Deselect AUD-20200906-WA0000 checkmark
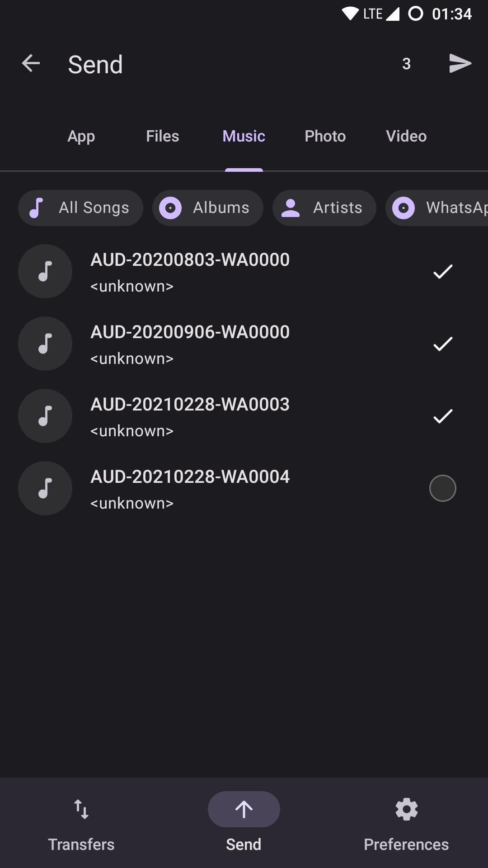 tap(443, 344)
